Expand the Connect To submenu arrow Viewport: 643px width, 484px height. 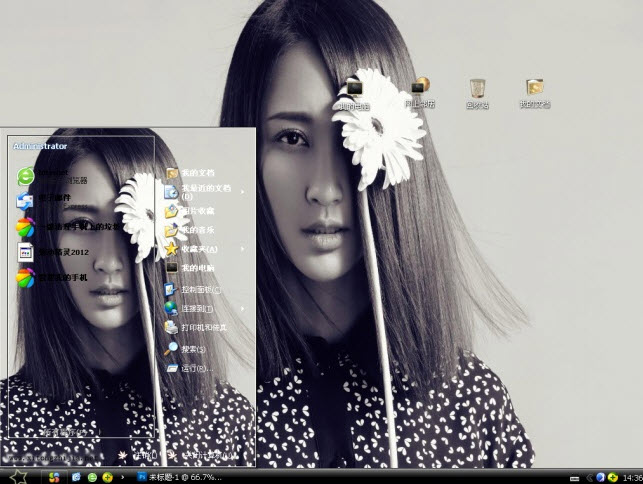(x=242, y=308)
